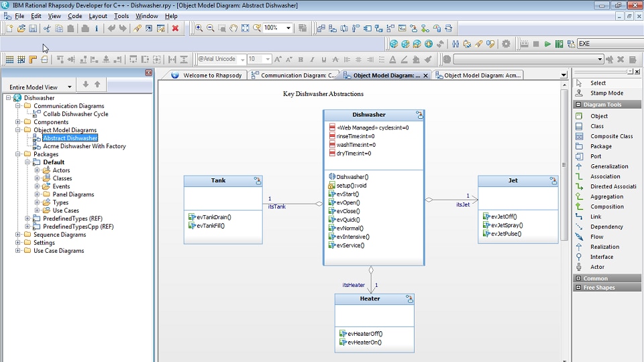Switch to Object Model Diagram Acm... tab
Screen dimensions: 644x362
point(478,76)
